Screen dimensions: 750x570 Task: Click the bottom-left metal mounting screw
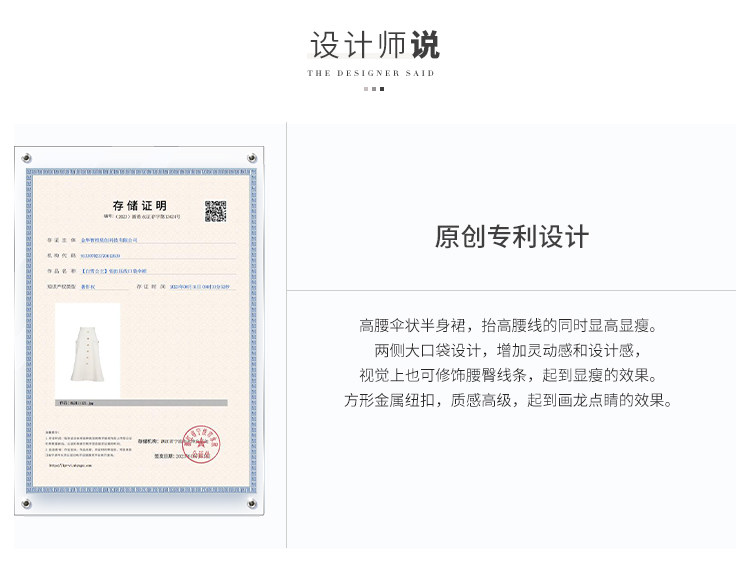click(27, 504)
